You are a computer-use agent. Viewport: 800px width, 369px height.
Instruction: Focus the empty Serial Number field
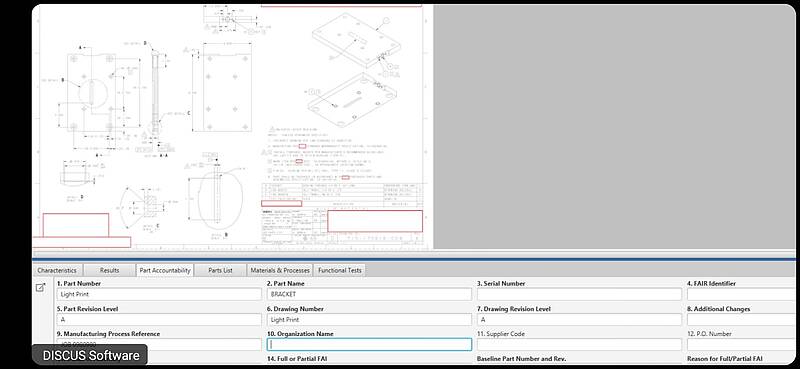(x=580, y=294)
